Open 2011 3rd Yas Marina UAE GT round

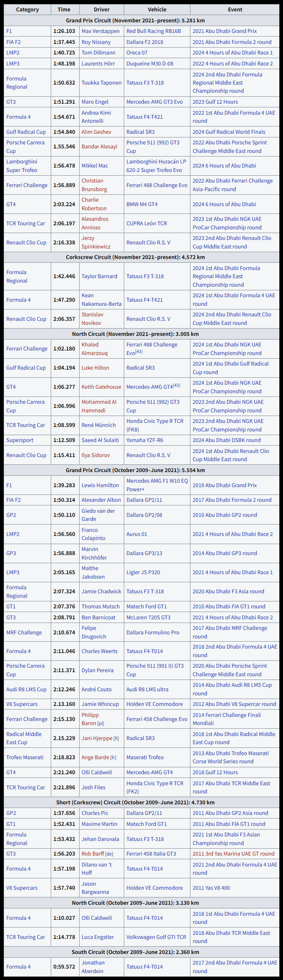233,854
